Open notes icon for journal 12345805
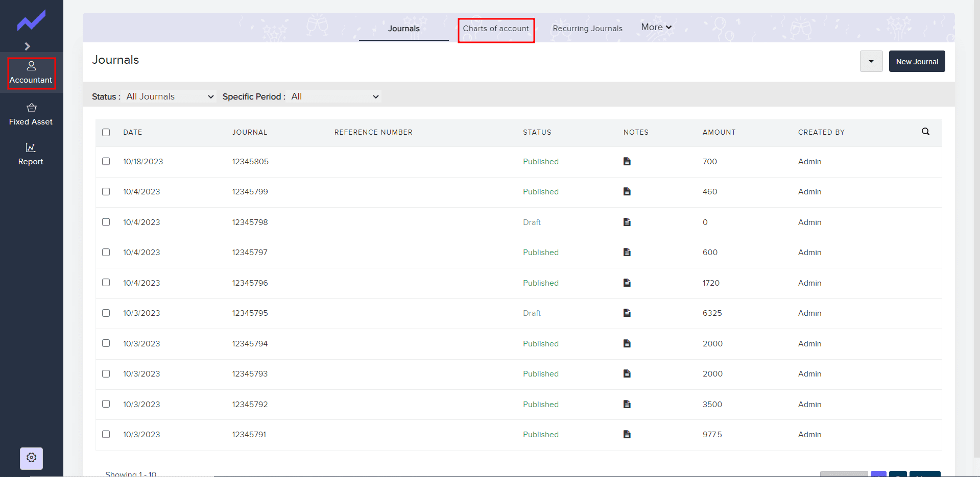 point(627,162)
